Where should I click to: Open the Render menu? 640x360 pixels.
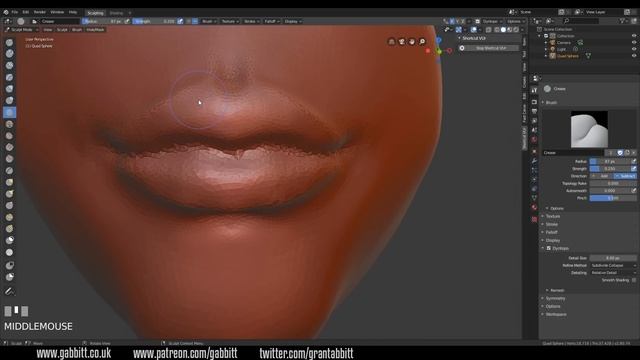[40, 12]
